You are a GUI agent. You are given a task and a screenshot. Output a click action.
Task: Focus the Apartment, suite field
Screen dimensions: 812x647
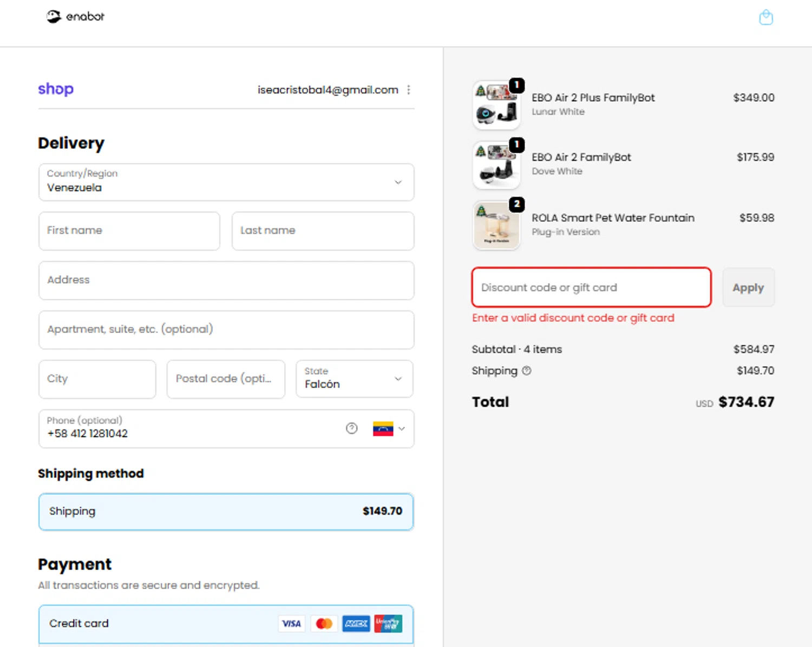pos(226,330)
